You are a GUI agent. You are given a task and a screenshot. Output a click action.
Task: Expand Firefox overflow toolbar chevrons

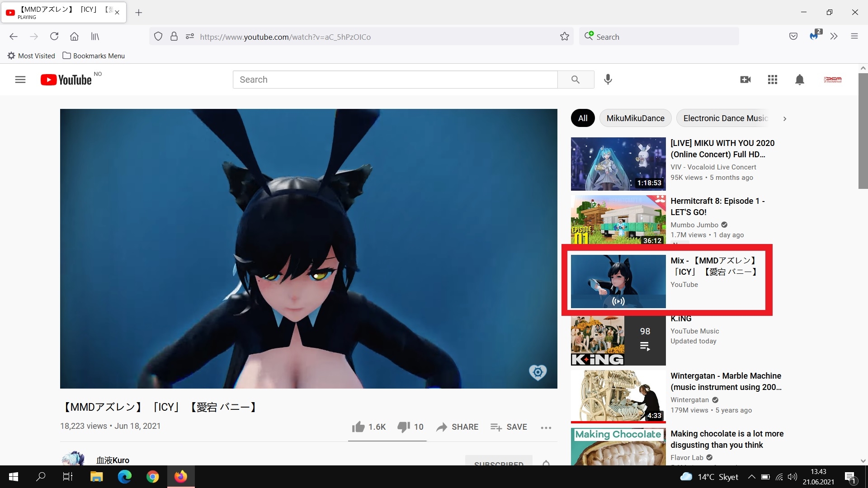(x=834, y=37)
